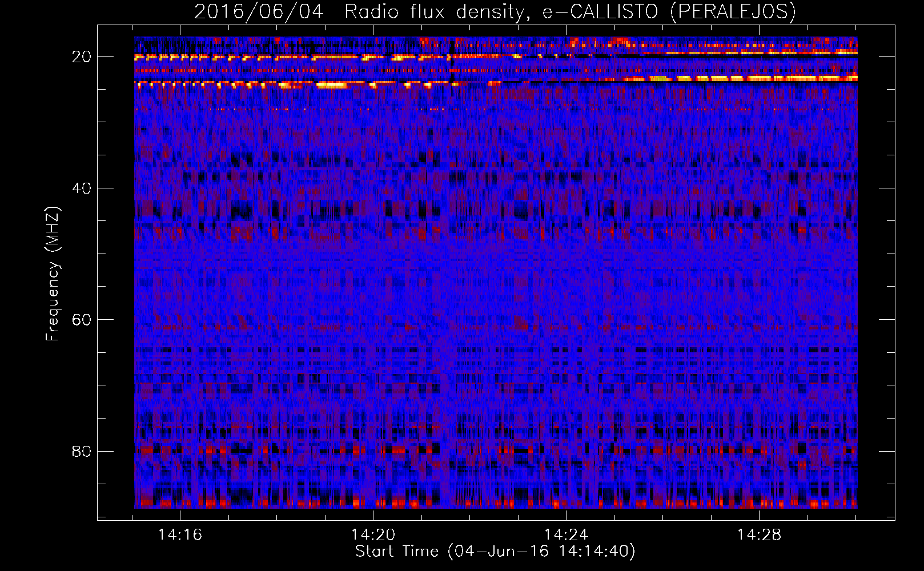Image resolution: width=924 pixels, height=571 pixels.
Task: Click the '14:28' time tick label
Action: [759, 534]
